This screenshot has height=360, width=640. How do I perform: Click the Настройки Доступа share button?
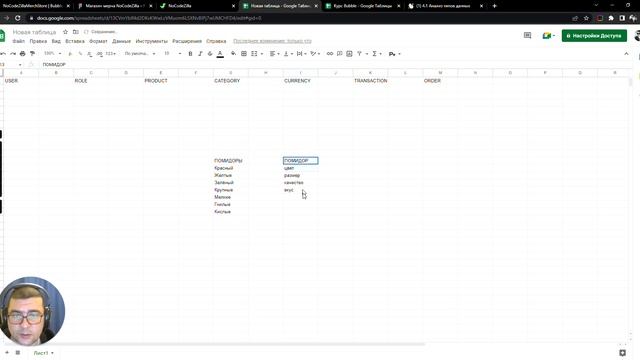(x=594, y=36)
